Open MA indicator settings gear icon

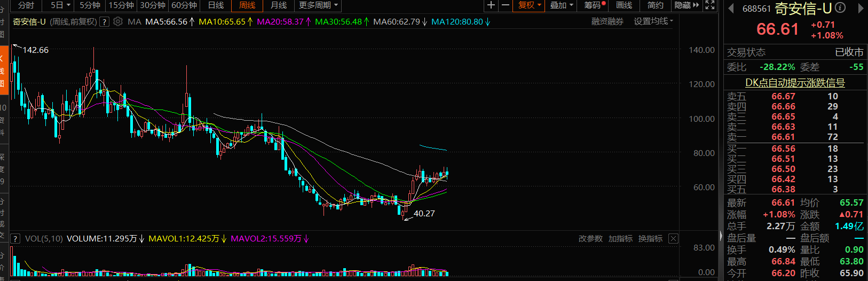pyautogui.click(x=118, y=22)
